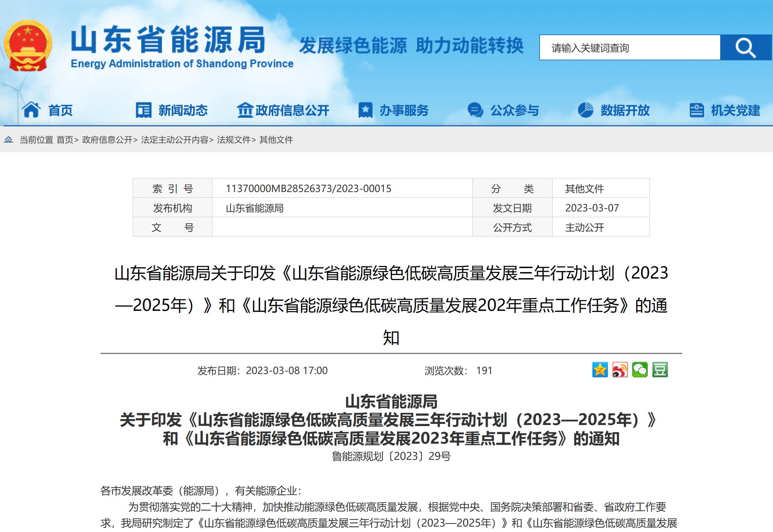This screenshot has height=532, width=773.
Task: Click breadcrumb link 首页
Action: tap(65, 140)
